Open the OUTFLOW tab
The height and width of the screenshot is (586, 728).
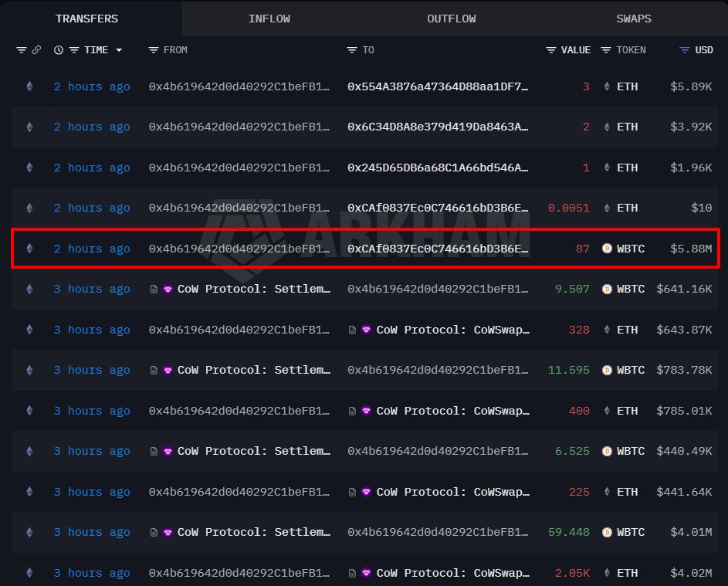tap(452, 19)
